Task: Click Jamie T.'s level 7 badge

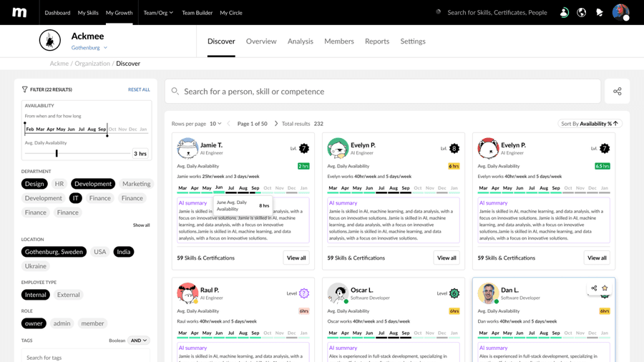Action: pyautogui.click(x=304, y=148)
